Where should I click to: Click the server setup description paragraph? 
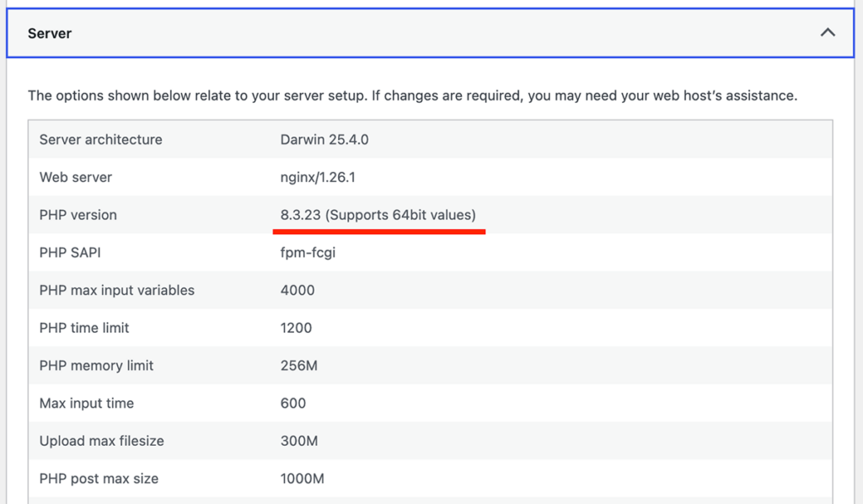[412, 95]
